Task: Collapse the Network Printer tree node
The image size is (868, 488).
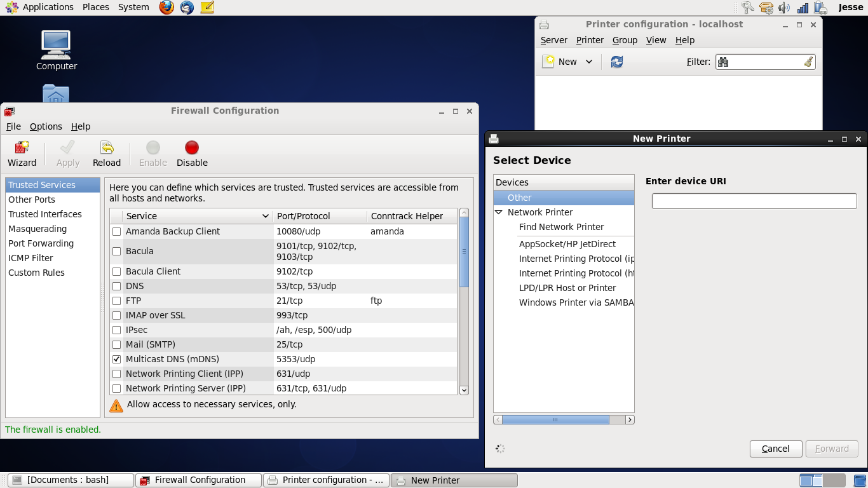Action: [499, 212]
